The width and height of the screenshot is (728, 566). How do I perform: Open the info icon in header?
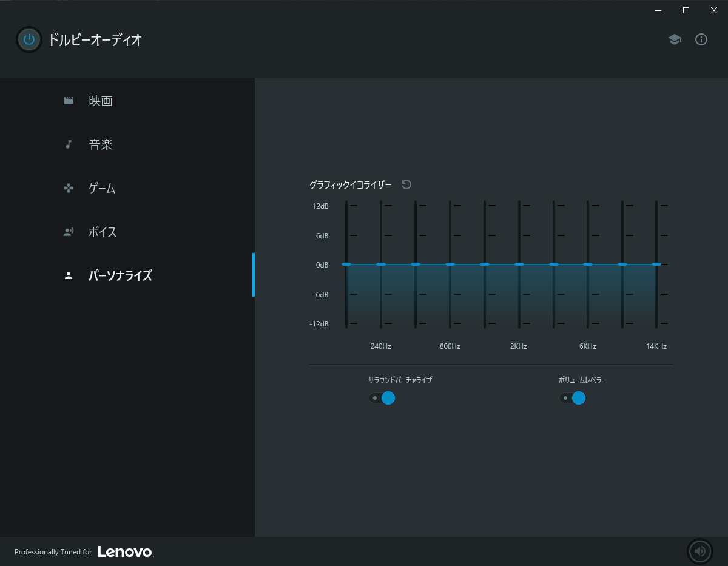pos(701,40)
